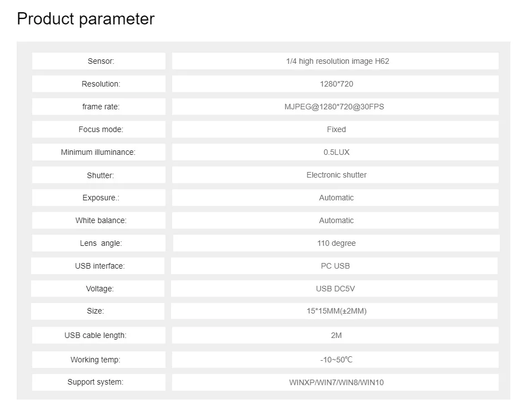Select the 0.5LUX value cell
Image resolution: width=532 pixels, height=419 pixels.
click(336, 152)
